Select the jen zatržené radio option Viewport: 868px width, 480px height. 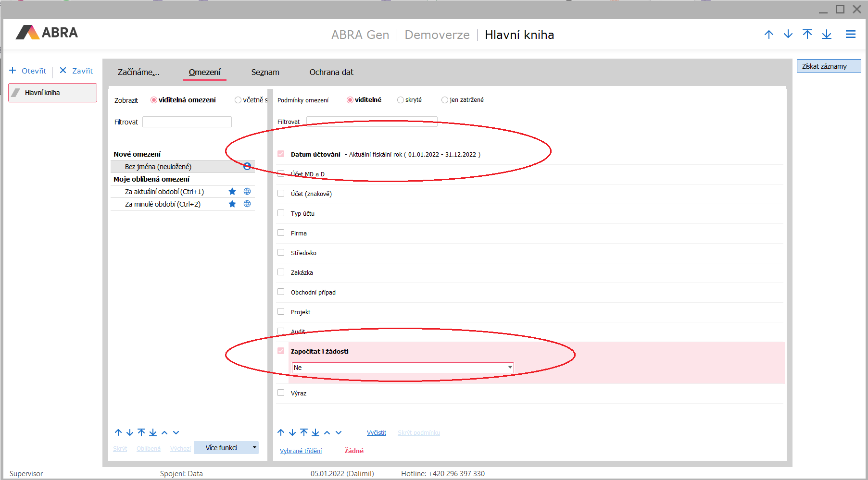(x=444, y=100)
